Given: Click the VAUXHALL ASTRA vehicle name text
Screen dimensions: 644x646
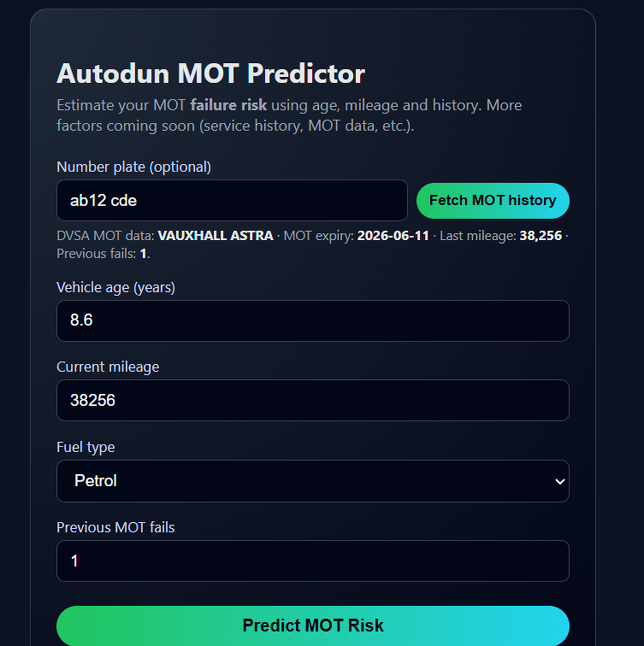Looking at the screenshot, I should point(215,236).
